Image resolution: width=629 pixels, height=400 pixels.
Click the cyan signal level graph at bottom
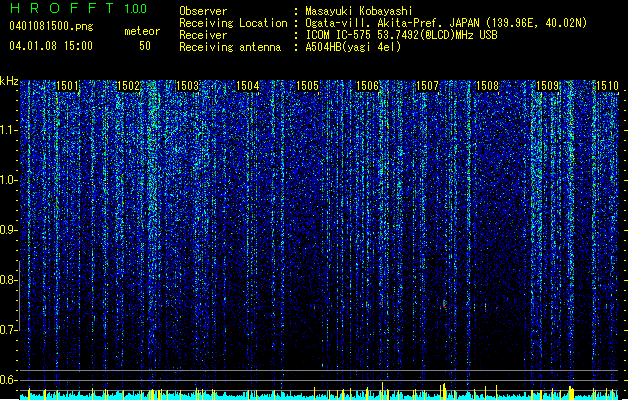click(319, 395)
